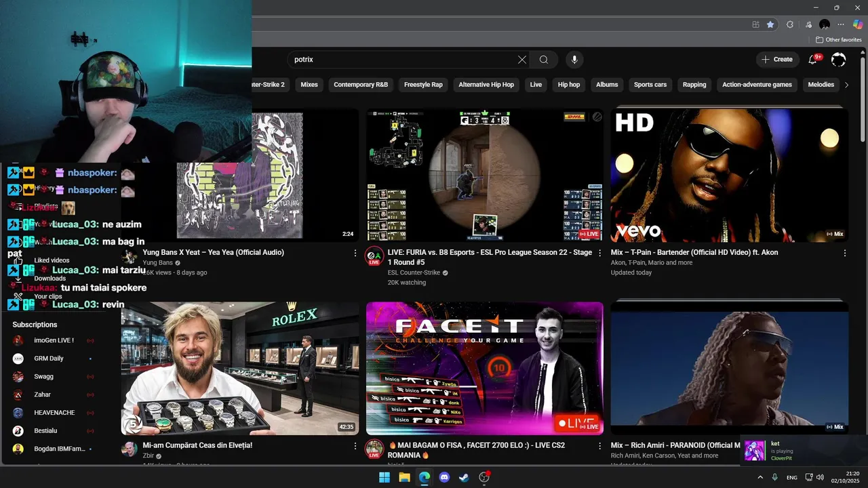This screenshot has height=488, width=868.
Task: Open volume control in system tray
Action: point(820,477)
